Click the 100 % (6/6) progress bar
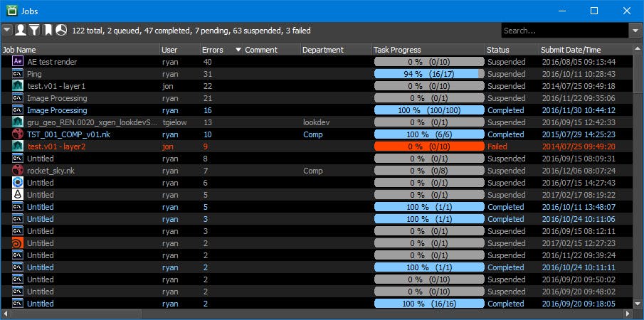This screenshot has width=644, height=320. tap(429, 134)
